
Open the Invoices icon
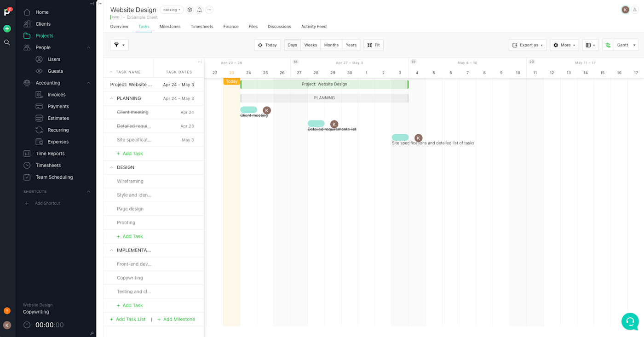tap(39, 95)
